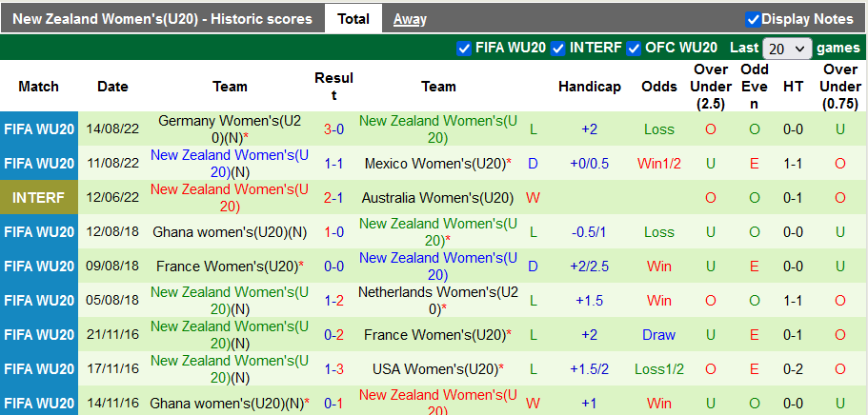868x415 pixels.
Task: Open the 1-3 score versus USA
Action: pos(333,369)
